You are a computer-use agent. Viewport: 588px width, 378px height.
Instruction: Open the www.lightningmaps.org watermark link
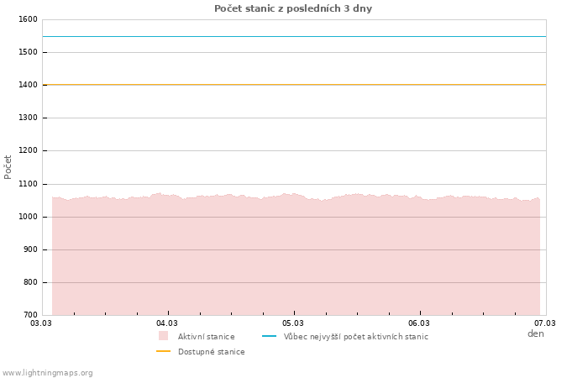(48, 373)
